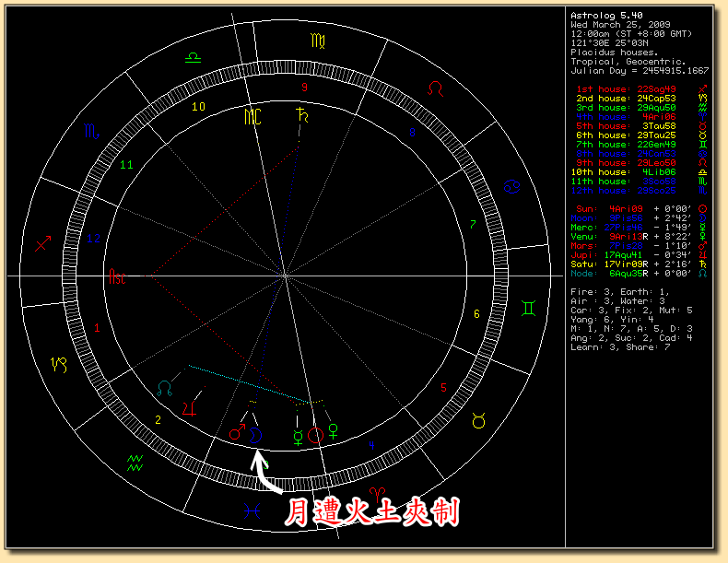The height and width of the screenshot is (563, 728).
Task: Click house number 11 in the wheel
Action: tap(126, 165)
